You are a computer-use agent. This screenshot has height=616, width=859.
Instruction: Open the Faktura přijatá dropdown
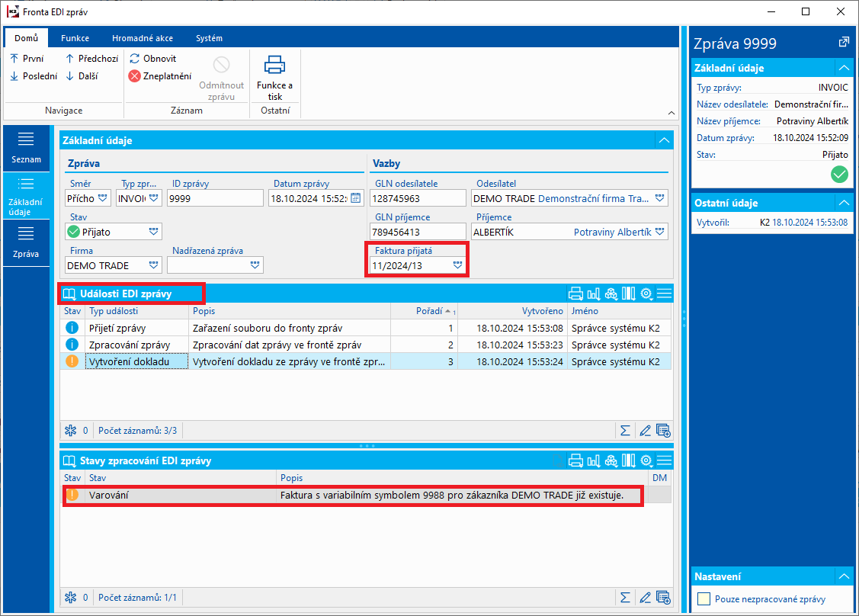tap(458, 265)
